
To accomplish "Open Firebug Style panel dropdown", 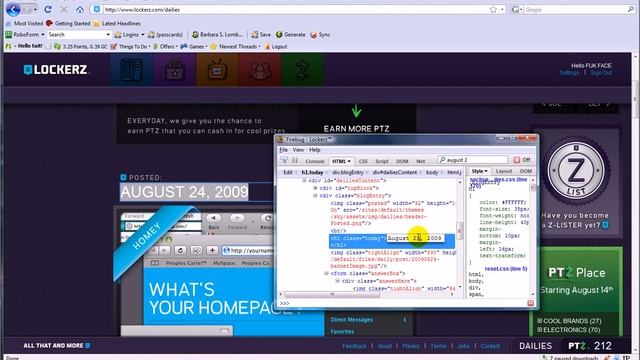I will point(486,171).
